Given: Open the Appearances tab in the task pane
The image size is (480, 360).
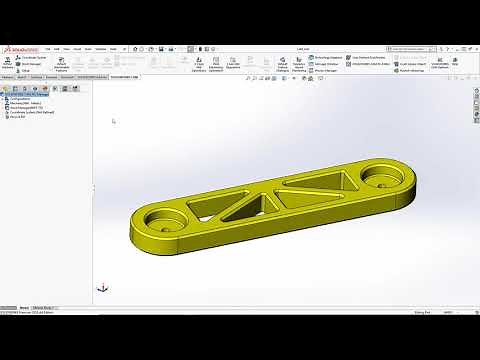Looking at the screenshot, I should click(x=477, y=115).
